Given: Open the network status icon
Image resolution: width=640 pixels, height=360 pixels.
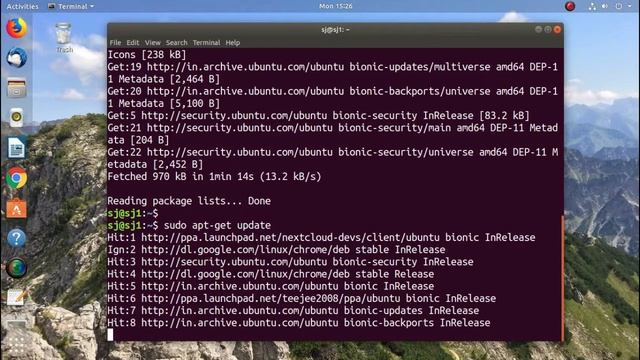Looking at the screenshot, I should click(x=592, y=6).
